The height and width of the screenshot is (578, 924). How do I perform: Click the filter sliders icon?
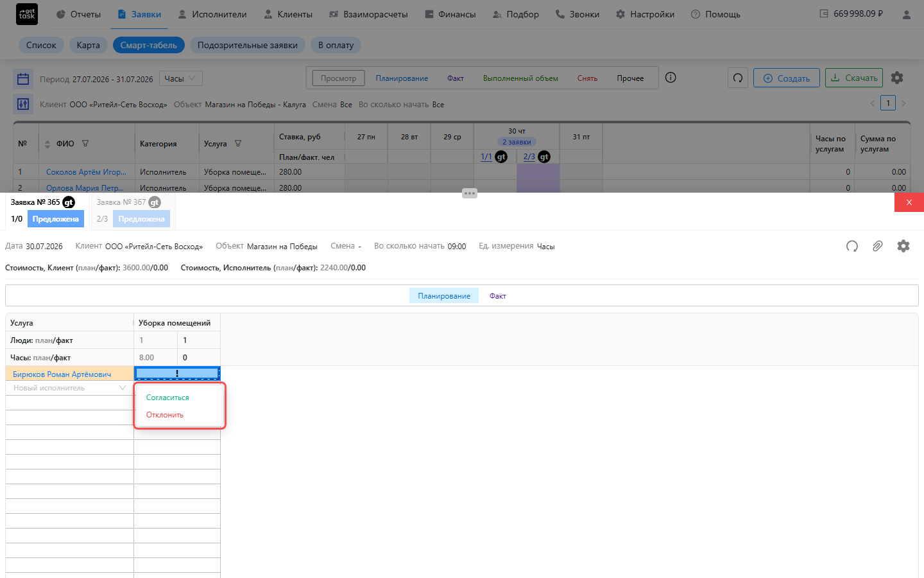click(x=23, y=104)
